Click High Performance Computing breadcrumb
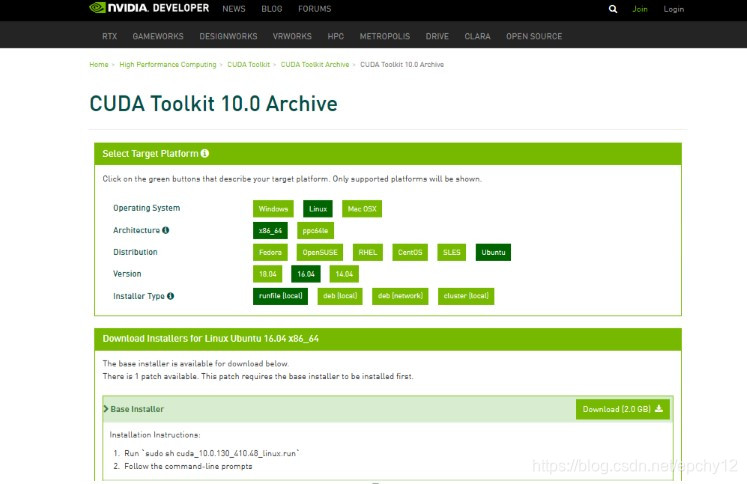Viewport: 747px width, 484px height. pyautogui.click(x=168, y=64)
